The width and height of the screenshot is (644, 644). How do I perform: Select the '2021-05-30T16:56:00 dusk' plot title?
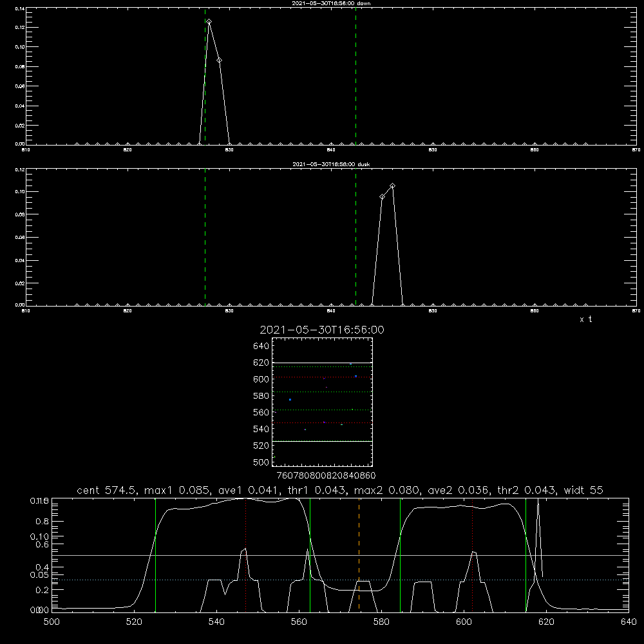pyautogui.click(x=331, y=164)
